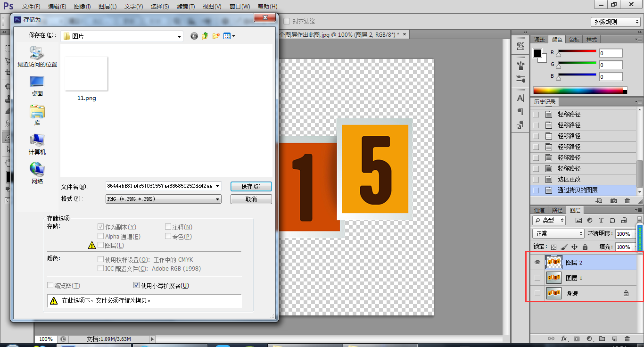Click the link layers icon
Image resolution: width=644 pixels, height=347 pixels.
coord(551,339)
